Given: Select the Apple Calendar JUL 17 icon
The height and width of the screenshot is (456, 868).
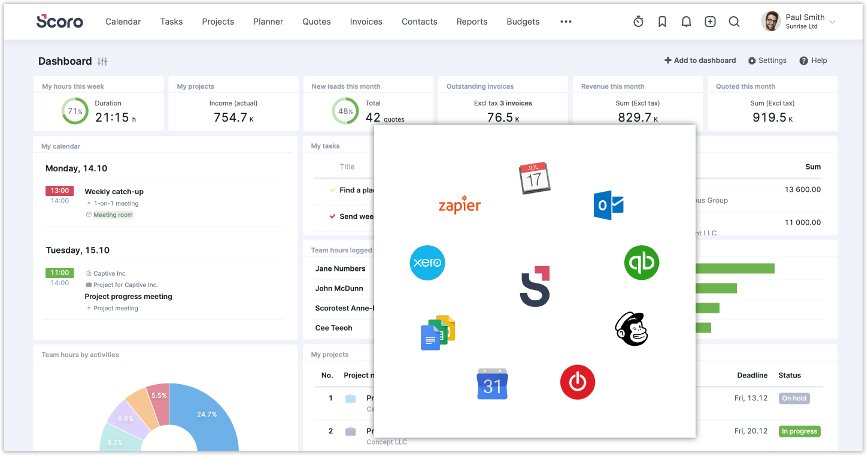Looking at the screenshot, I should click(534, 178).
